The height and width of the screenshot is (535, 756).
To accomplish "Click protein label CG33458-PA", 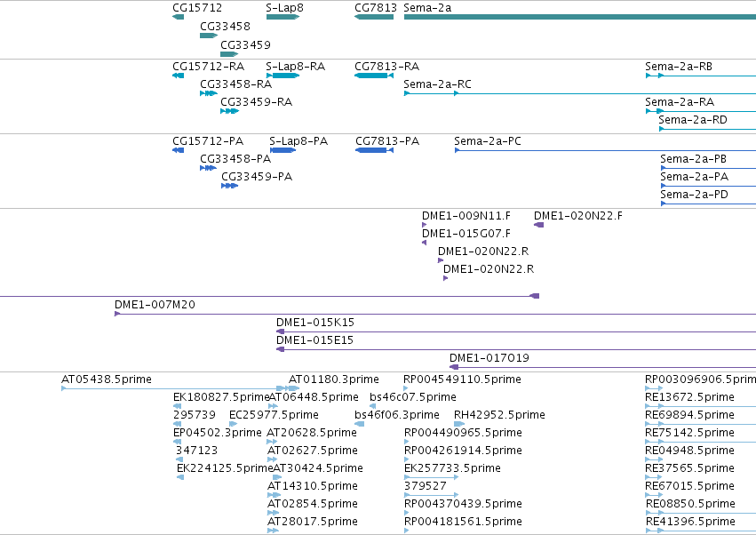I will point(235,159).
